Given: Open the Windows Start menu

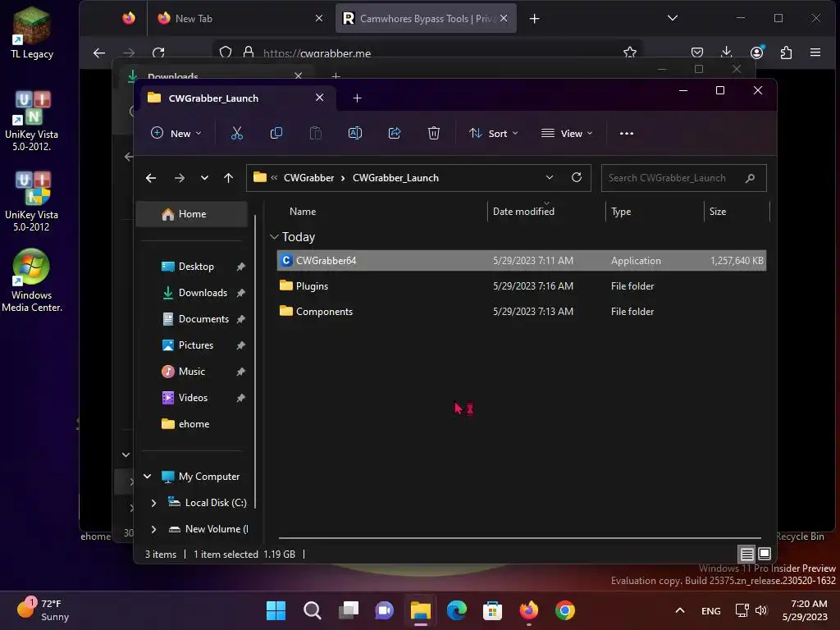Looking at the screenshot, I should pos(276,610).
